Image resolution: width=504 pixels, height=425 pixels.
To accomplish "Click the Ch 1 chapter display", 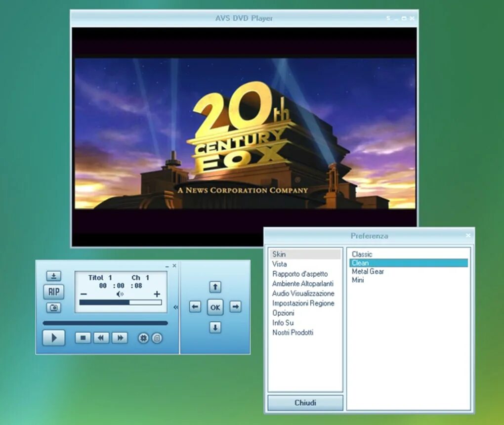I will (x=140, y=277).
